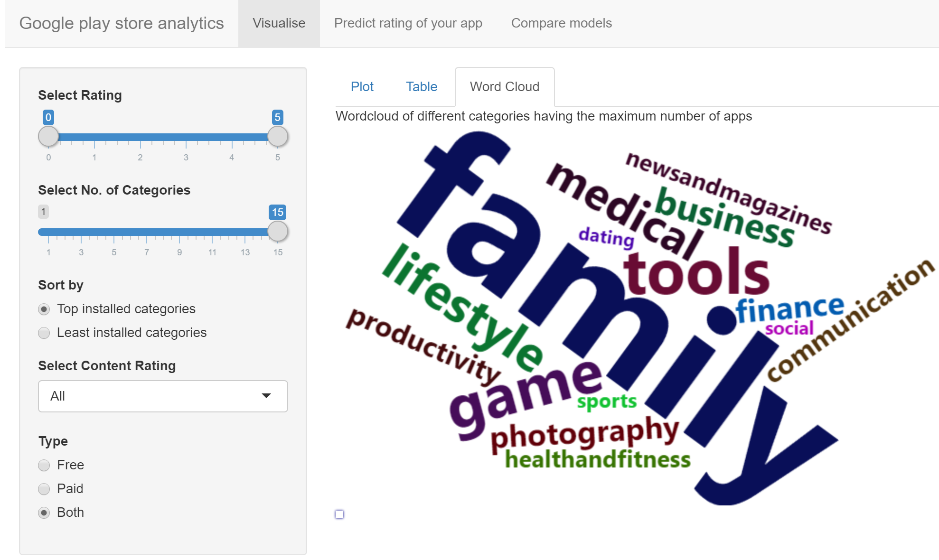Open the Predict rating of your app page
The width and height of the screenshot is (939, 560).
point(408,23)
